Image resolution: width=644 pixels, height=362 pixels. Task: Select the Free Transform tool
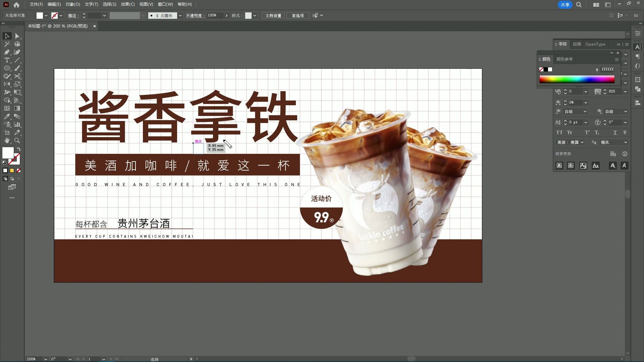coord(17,92)
